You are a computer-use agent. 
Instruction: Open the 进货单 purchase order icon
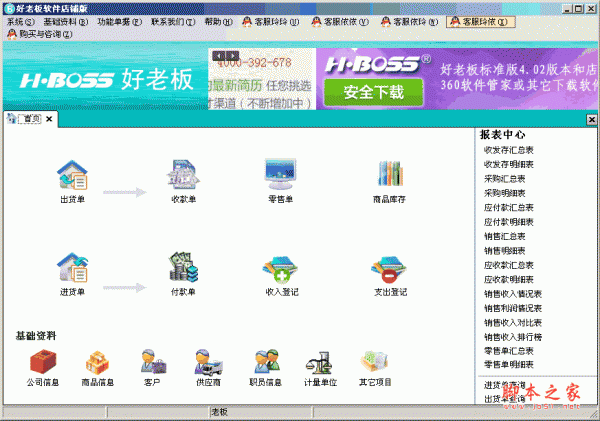pos(72,268)
